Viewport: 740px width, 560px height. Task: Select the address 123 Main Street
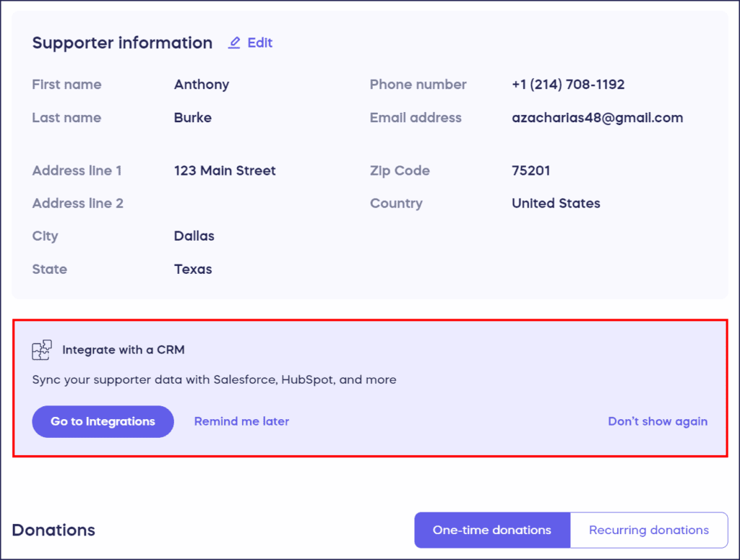[x=225, y=171]
